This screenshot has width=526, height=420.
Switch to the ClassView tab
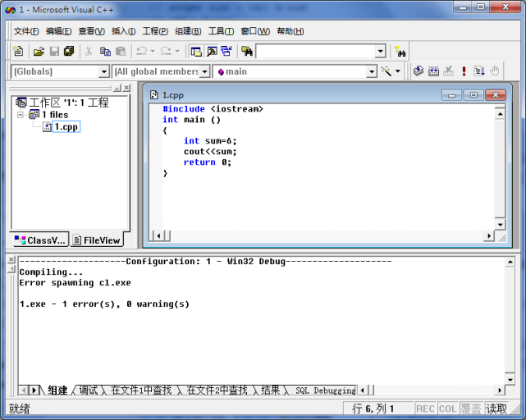[x=39, y=240]
